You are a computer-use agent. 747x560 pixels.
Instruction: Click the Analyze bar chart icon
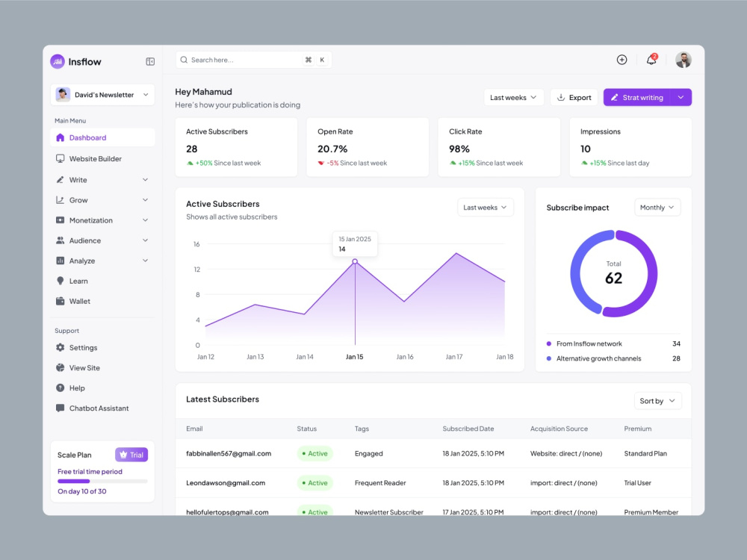[60, 261]
